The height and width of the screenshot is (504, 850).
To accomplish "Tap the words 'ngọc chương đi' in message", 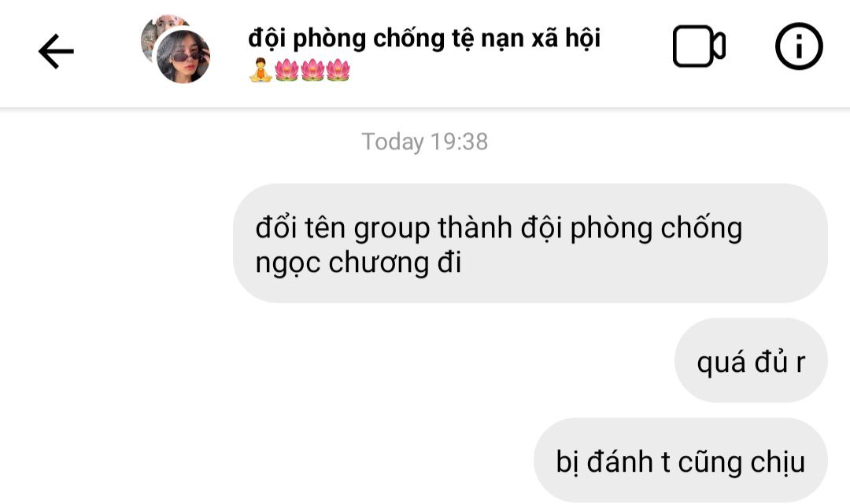I will pyautogui.click(x=358, y=263).
